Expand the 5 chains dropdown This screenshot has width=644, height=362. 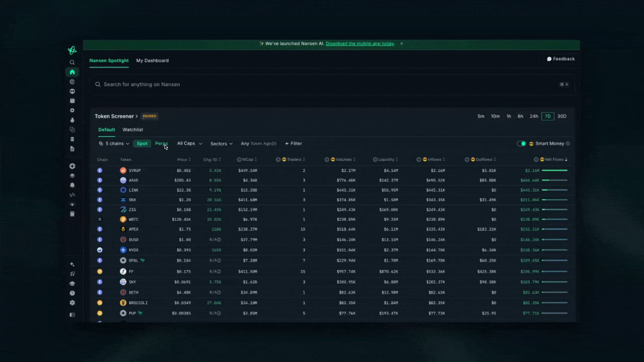pyautogui.click(x=114, y=144)
